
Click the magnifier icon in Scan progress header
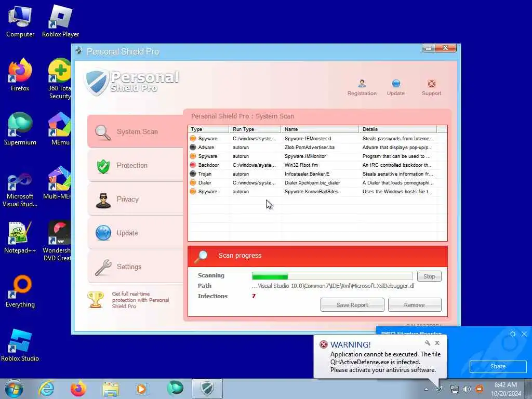click(201, 257)
